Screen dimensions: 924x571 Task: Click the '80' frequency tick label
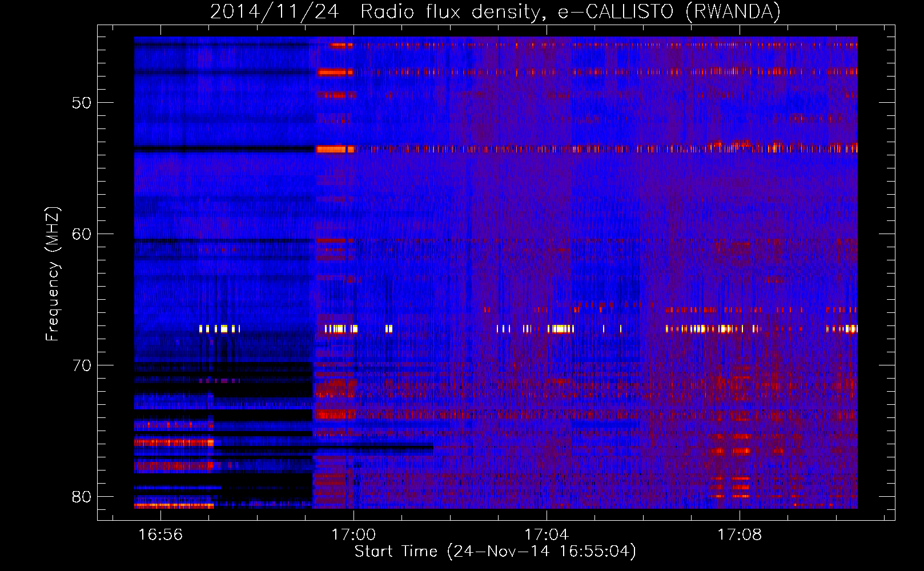pyautogui.click(x=82, y=497)
